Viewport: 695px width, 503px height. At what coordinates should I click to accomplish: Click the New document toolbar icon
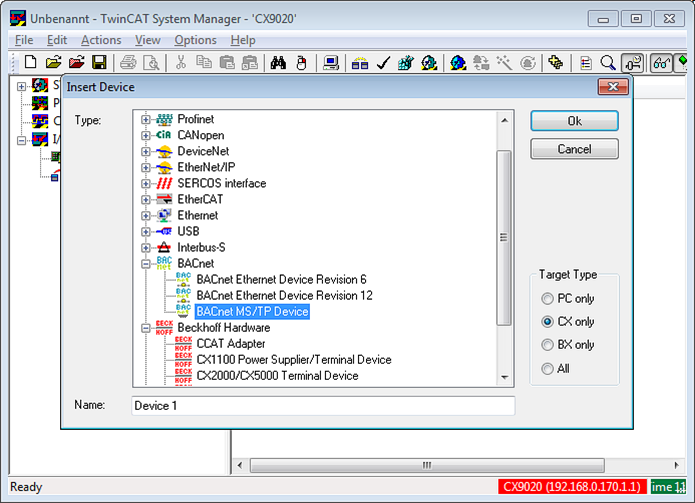click(31, 62)
